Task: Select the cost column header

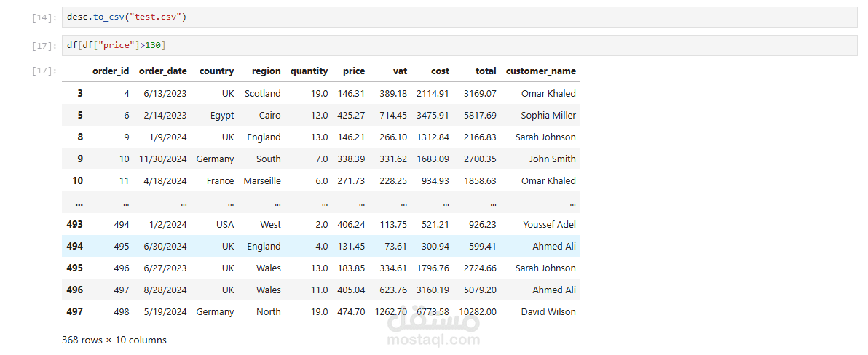Action: pos(441,71)
